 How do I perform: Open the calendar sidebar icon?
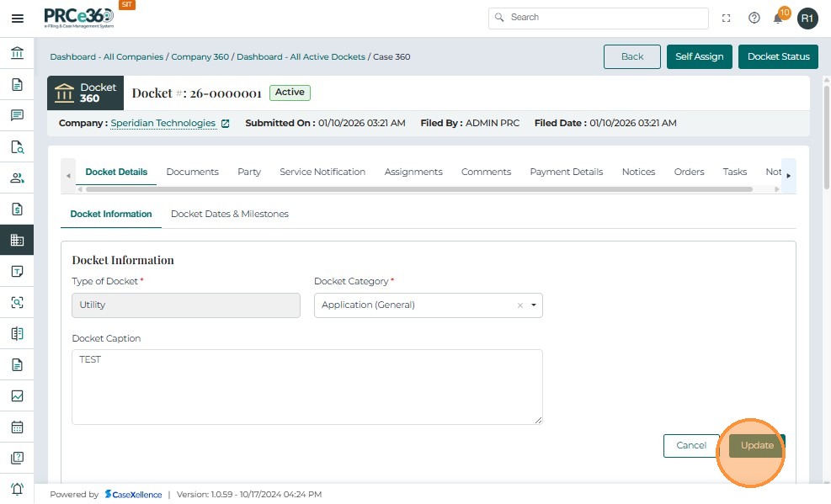click(x=17, y=427)
